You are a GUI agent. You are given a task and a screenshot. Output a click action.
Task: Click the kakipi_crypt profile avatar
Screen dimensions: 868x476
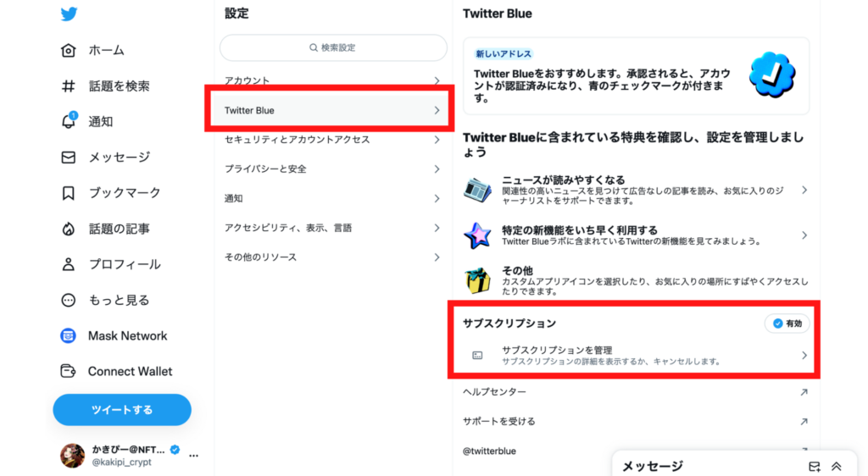[73, 456]
